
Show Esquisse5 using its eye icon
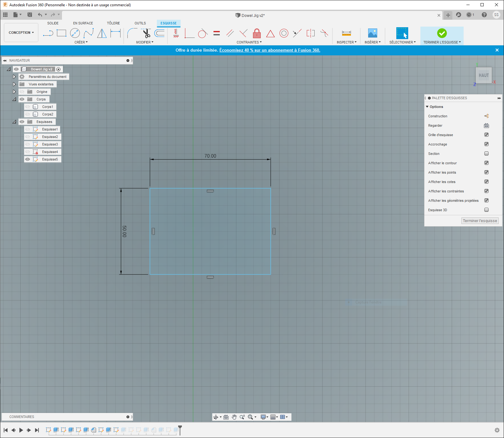28,159
